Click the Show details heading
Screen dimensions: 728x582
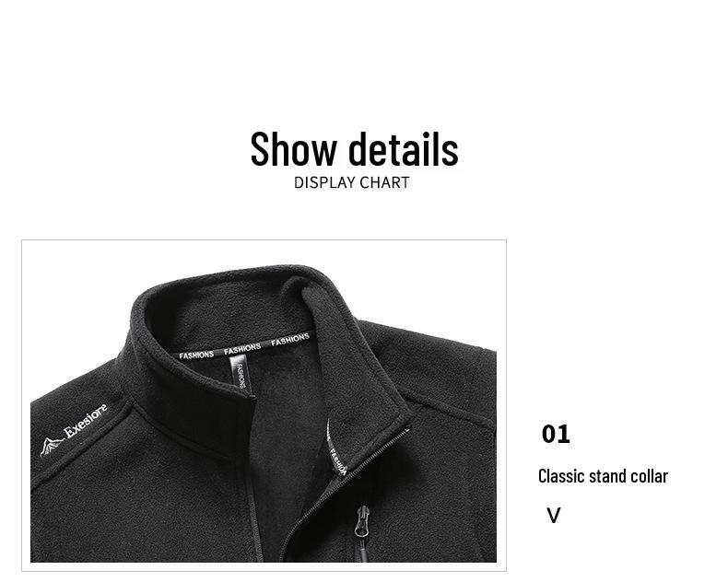point(354,149)
